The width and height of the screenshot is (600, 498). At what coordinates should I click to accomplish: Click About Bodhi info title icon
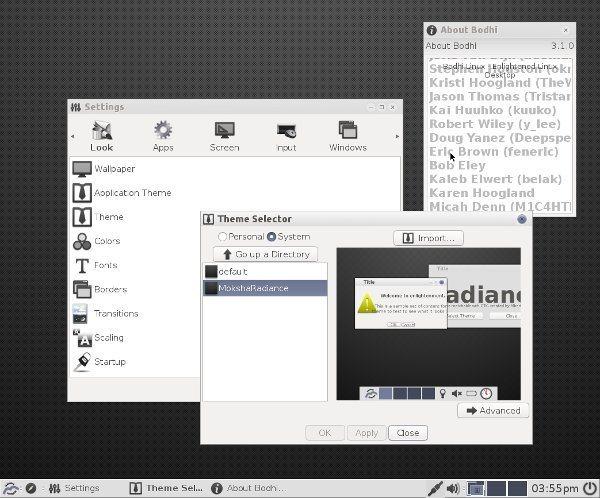click(432, 30)
